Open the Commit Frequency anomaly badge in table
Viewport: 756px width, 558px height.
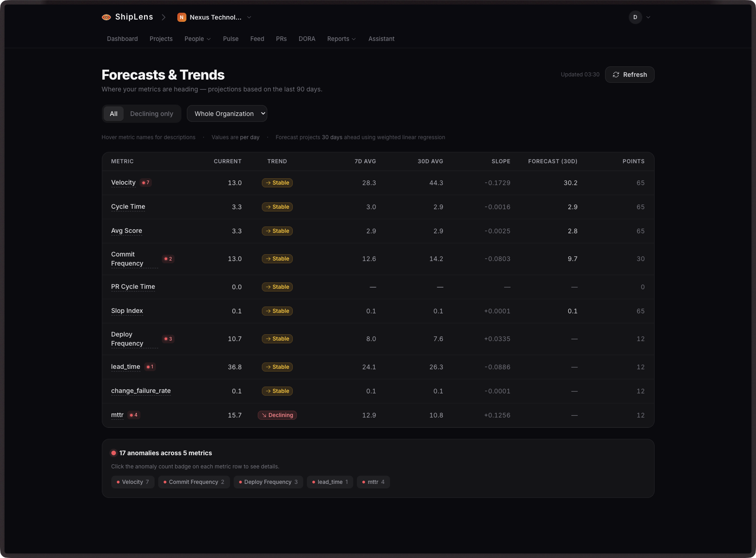(x=168, y=259)
